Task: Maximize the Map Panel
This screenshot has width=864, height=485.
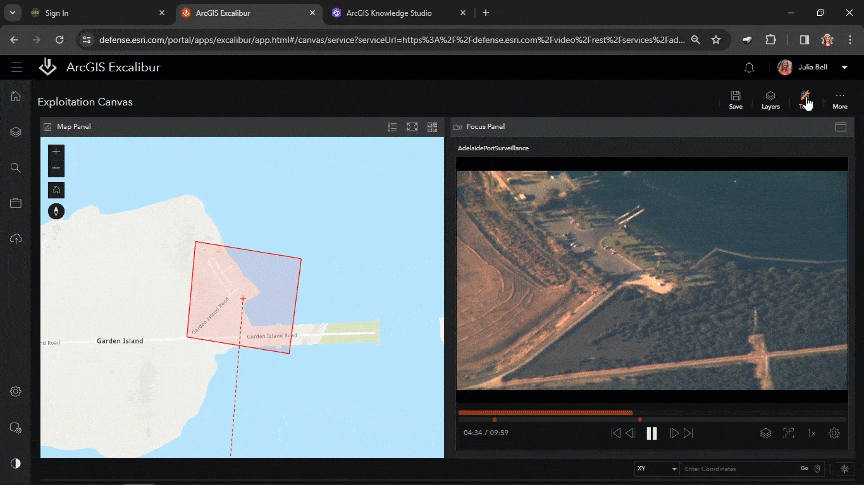Action: click(x=412, y=127)
